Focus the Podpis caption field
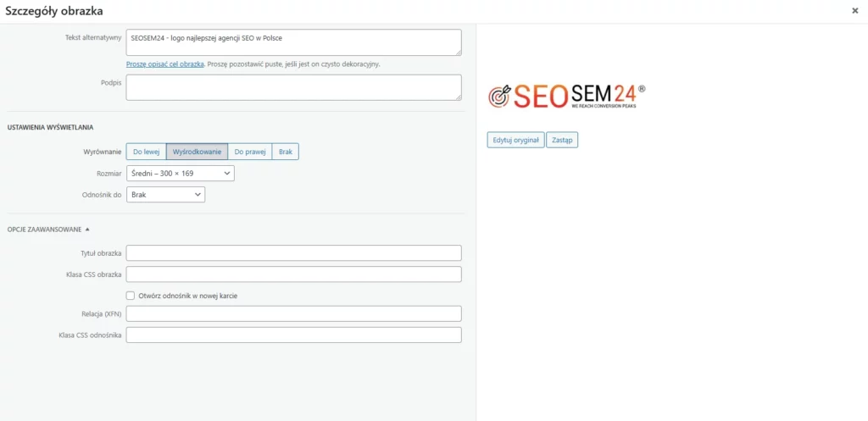Image resolution: width=868 pixels, height=421 pixels. point(294,87)
